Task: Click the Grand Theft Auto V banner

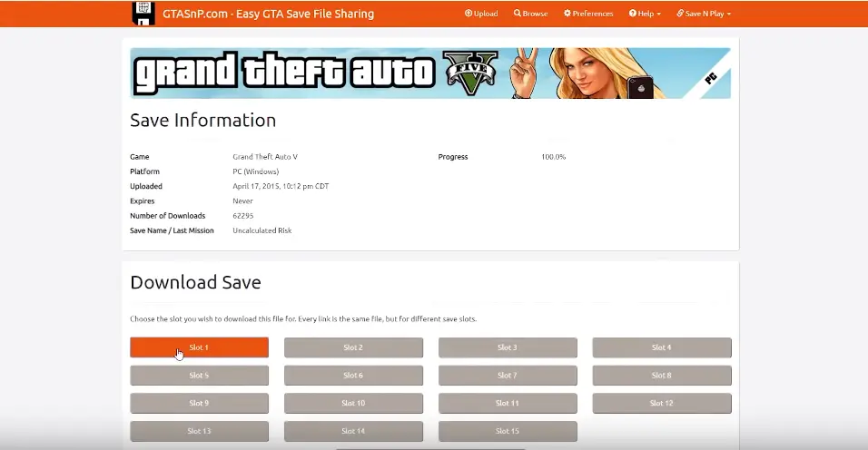Action: (430, 73)
